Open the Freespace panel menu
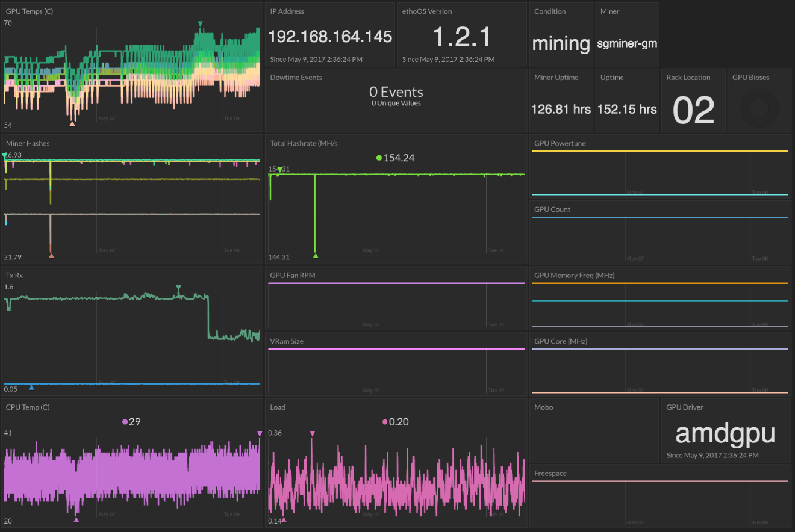The image size is (795, 532). click(550, 473)
